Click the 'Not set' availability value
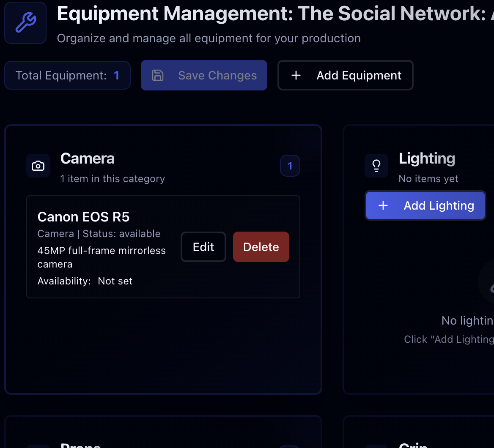 pos(115,281)
